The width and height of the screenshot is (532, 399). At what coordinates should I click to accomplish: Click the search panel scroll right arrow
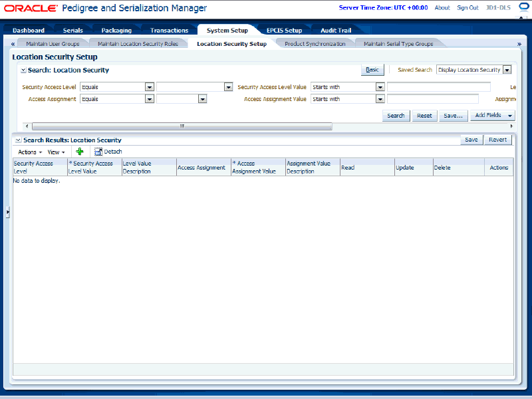pyautogui.click(x=511, y=126)
